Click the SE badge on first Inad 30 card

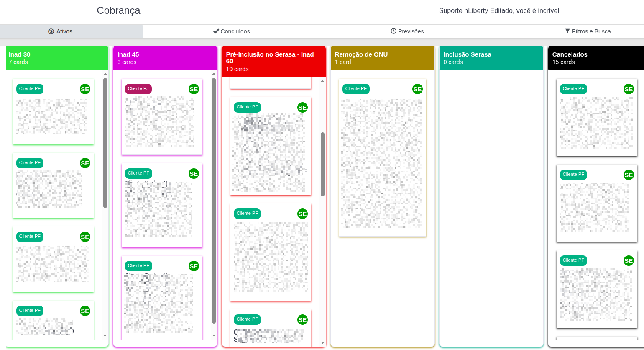point(85,89)
